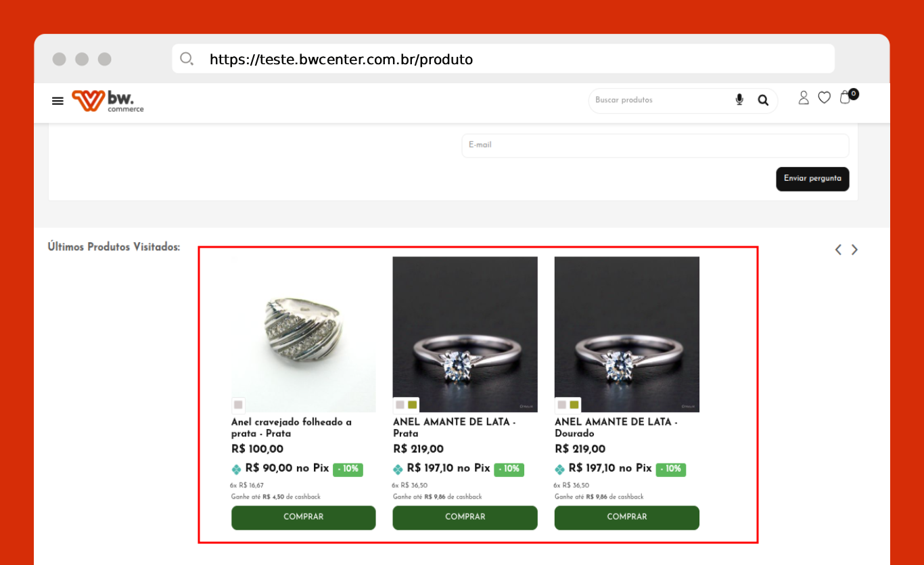Click COMPRAR for ANEL AMANTE DE LATA Dourado
This screenshot has width=924, height=565.
click(626, 518)
